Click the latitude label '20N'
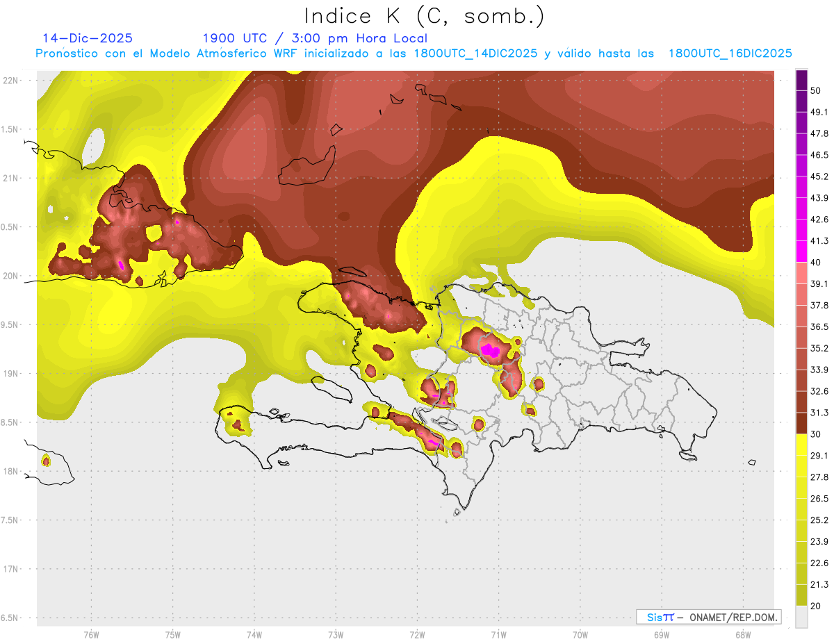The image size is (834, 644). point(11,276)
